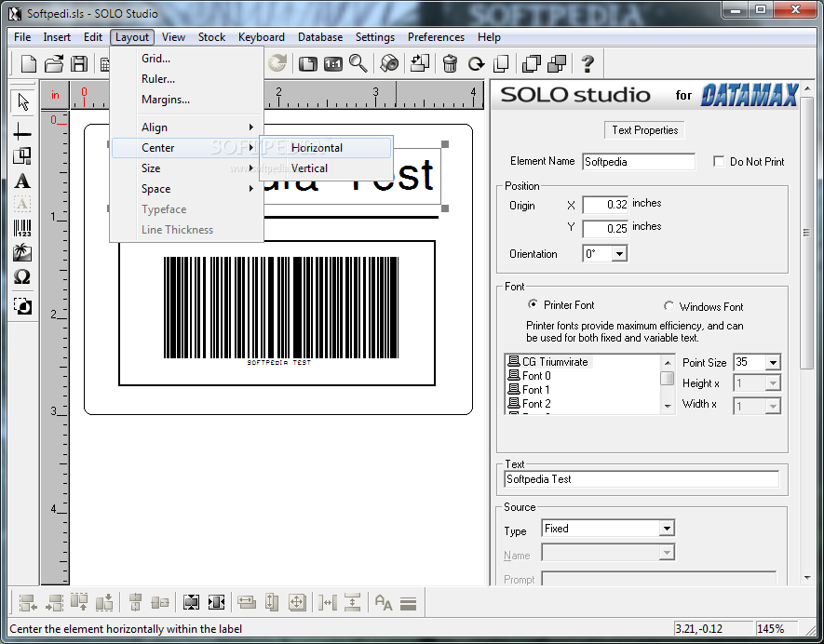Click the label roll stock icon
Viewport: 824px width, 644px height.
389,63
